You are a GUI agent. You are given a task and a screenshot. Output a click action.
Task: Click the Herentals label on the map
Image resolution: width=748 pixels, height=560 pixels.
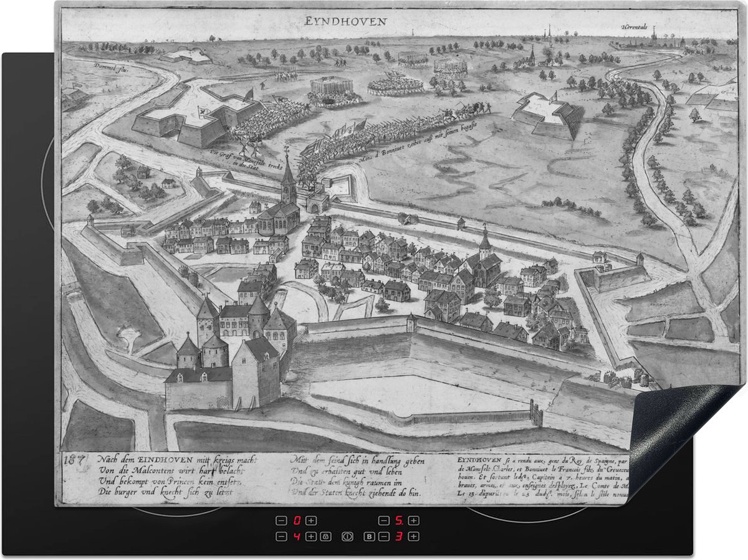(635, 26)
